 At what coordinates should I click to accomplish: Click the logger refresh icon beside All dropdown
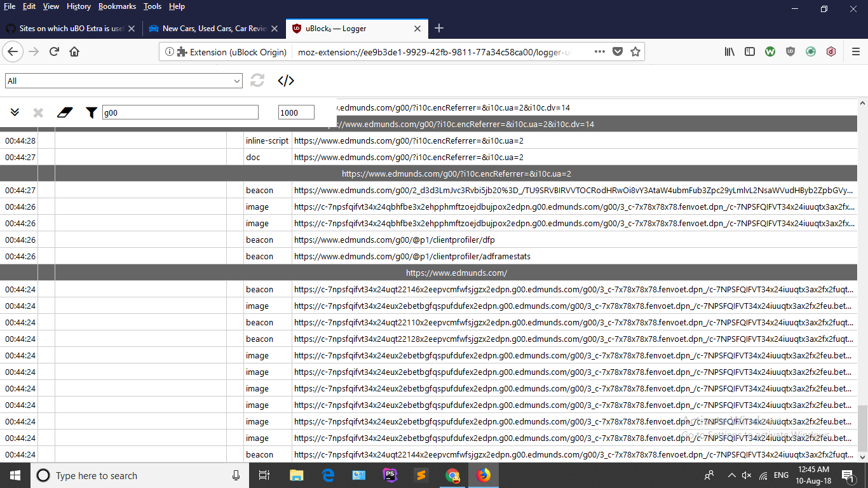[257, 81]
